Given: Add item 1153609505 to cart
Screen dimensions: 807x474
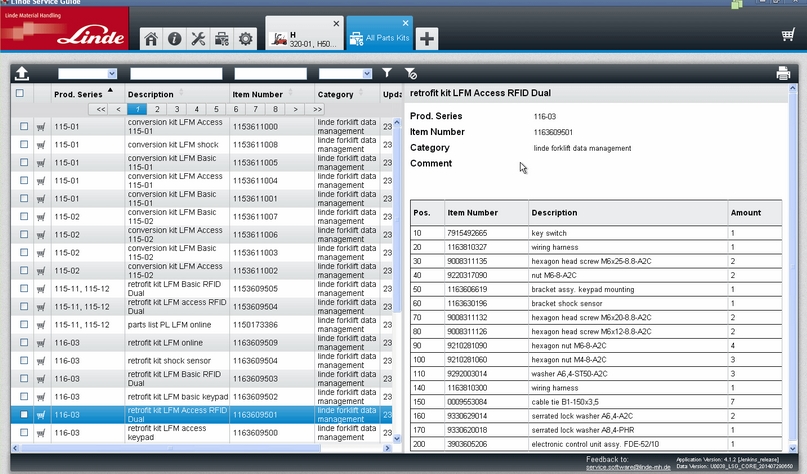Looking at the screenshot, I should pyautogui.click(x=41, y=289).
